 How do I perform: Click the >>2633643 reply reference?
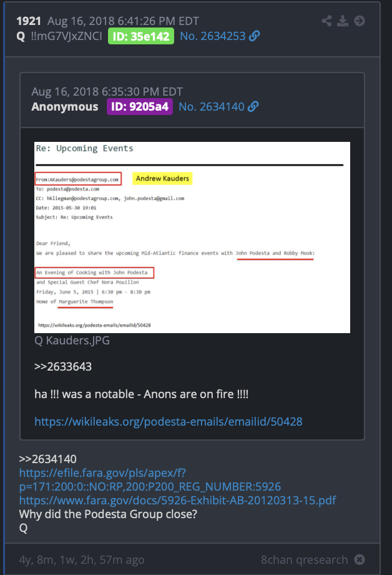[x=63, y=366]
